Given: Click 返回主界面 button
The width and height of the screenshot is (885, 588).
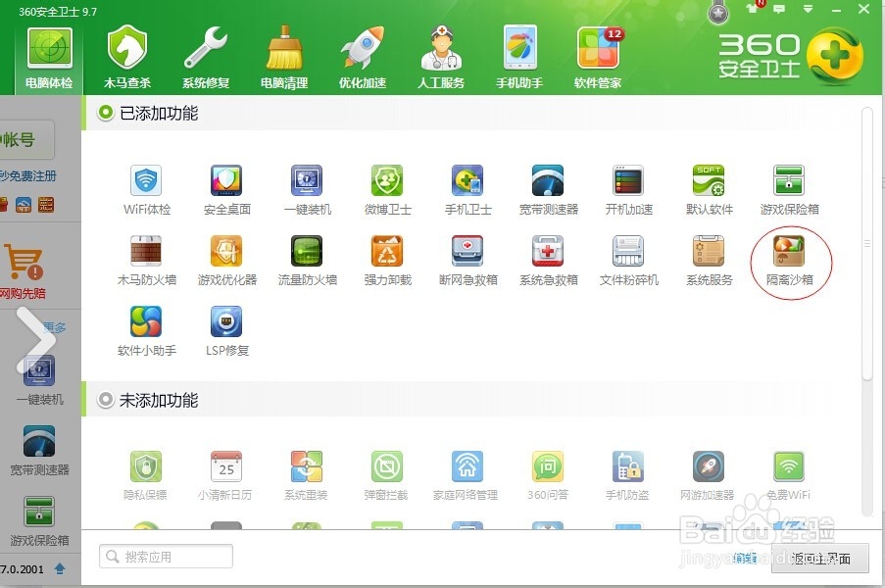Looking at the screenshot, I should (820, 559).
